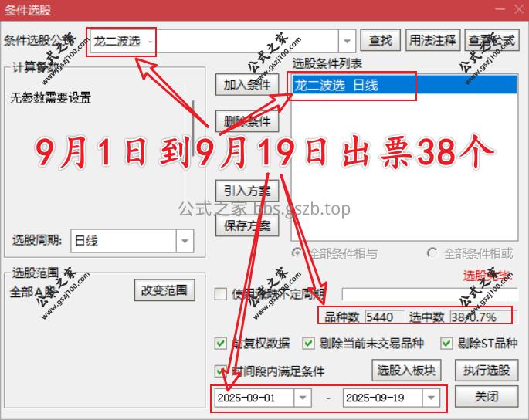Viewport: 529px width, 420px height.
Task: Click the 关闭 button
Action: 487,396
